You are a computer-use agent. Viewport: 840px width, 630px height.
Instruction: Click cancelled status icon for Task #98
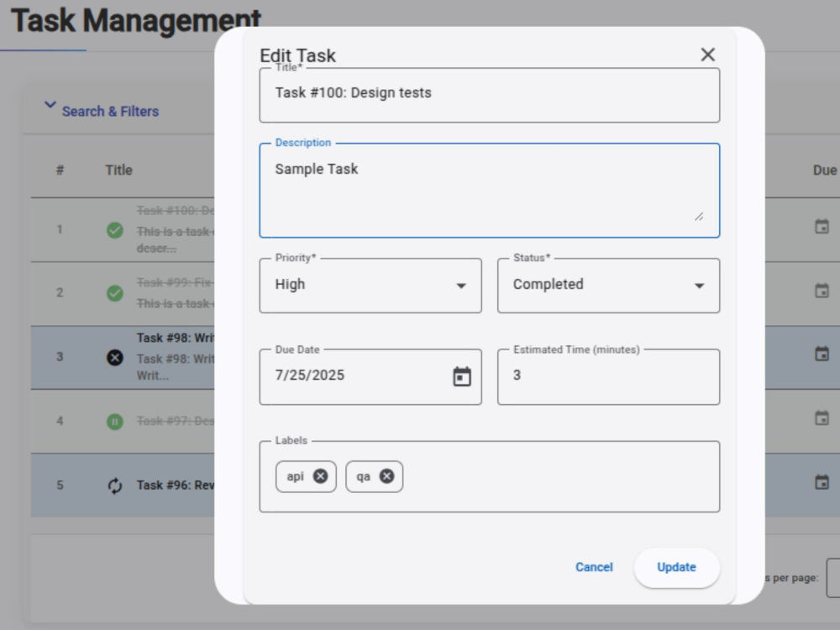pos(114,357)
